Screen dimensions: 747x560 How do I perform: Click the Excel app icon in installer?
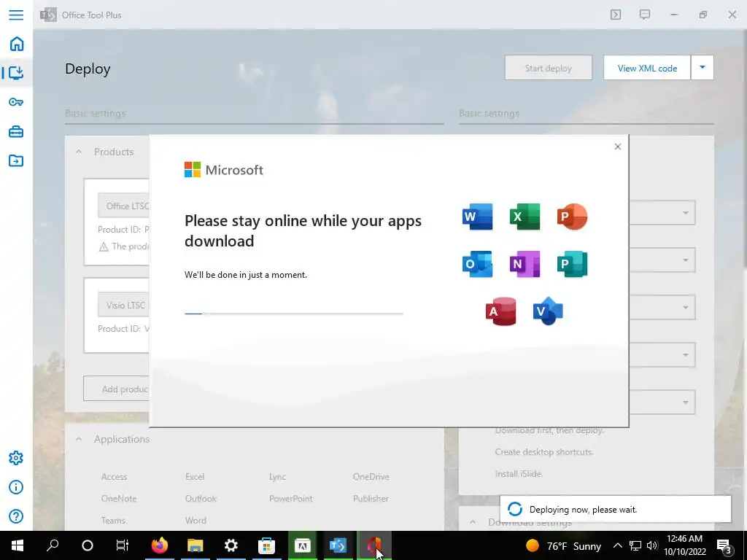click(525, 217)
